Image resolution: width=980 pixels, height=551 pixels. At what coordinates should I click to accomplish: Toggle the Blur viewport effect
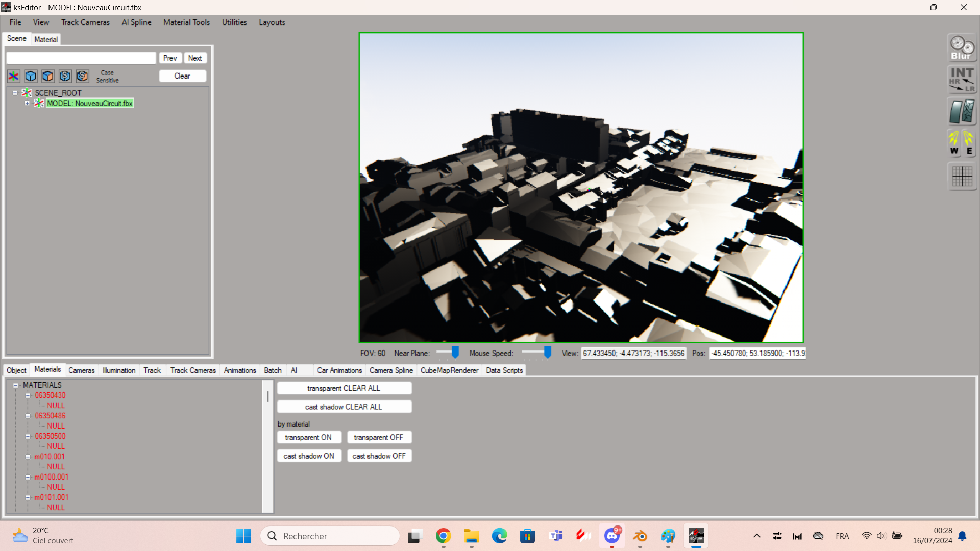pyautogui.click(x=962, y=48)
